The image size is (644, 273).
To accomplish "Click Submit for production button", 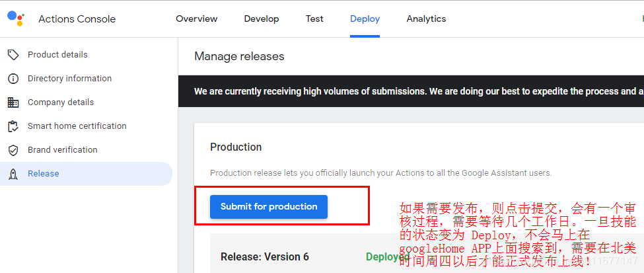I will [269, 207].
